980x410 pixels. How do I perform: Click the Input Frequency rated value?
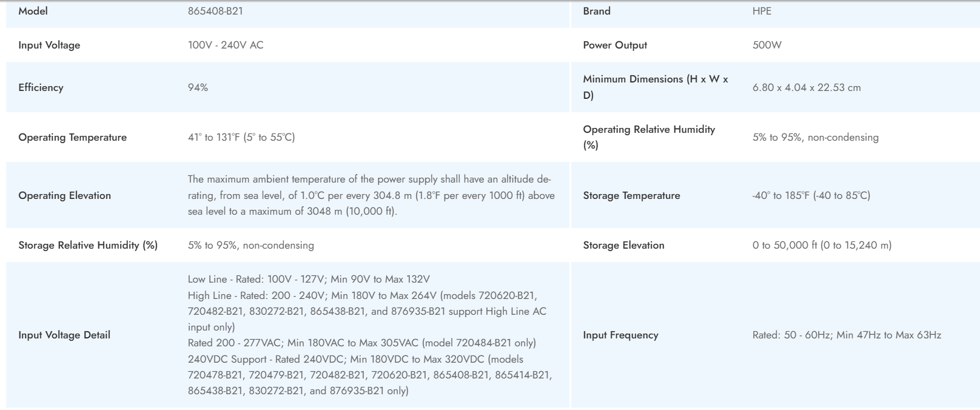tap(847, 335)
